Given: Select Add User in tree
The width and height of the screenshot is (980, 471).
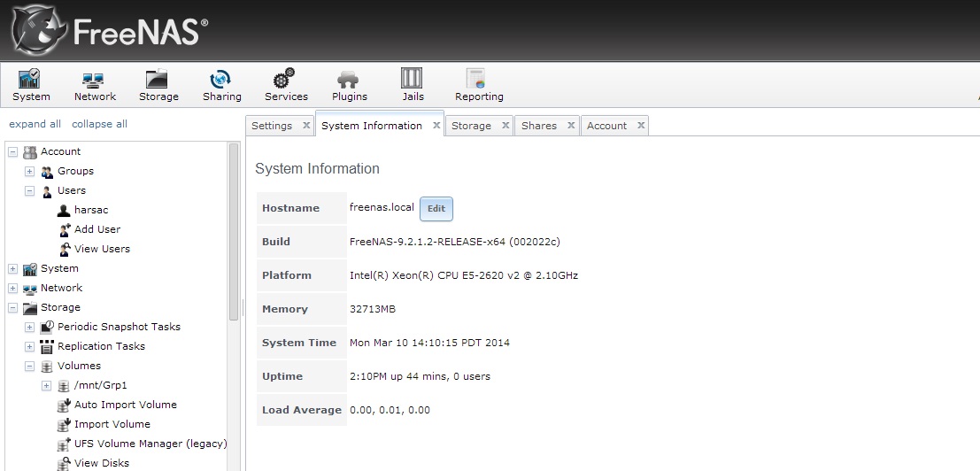Looking at the screenshot, I should coord(97,229).
